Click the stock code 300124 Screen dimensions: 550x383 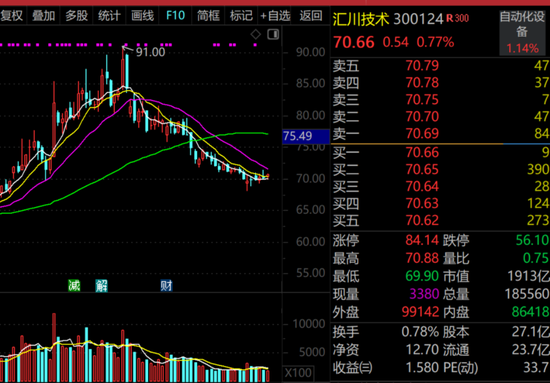coord(419,19)
